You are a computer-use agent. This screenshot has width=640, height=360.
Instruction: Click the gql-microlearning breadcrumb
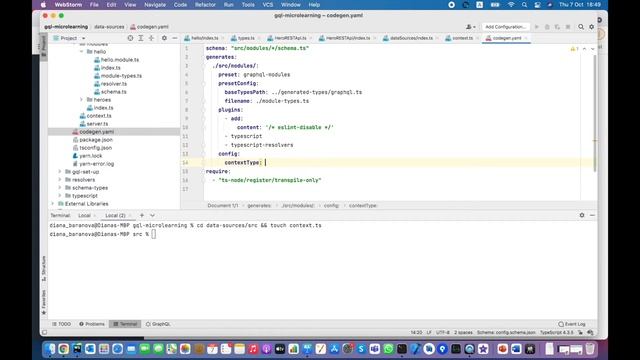pyautogui.click(x=66, y=27)
